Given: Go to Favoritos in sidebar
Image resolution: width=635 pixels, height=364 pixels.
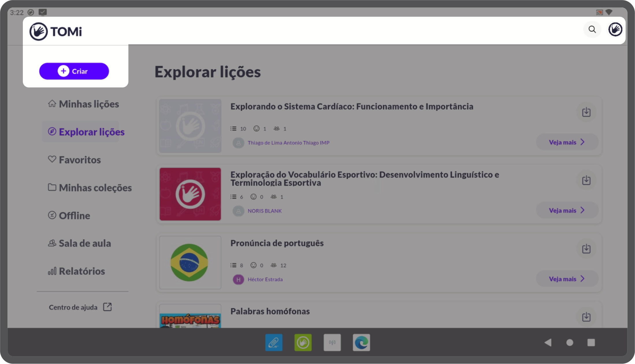Looking at the screenshot, I should click(75, 160).
